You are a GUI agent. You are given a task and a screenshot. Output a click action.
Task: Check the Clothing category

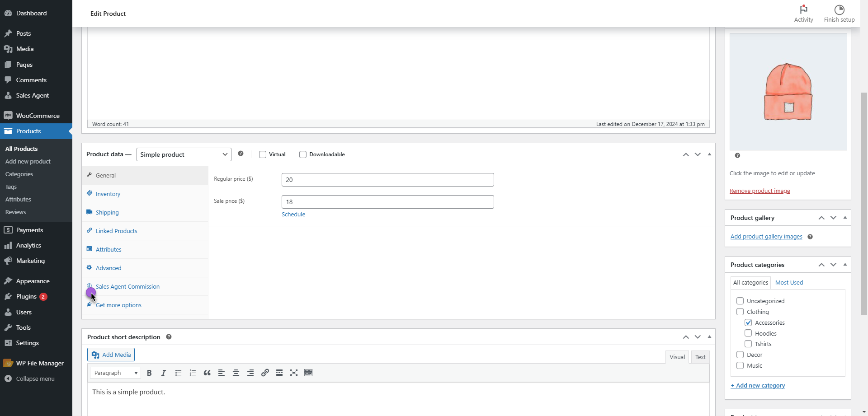coord(740,312)
